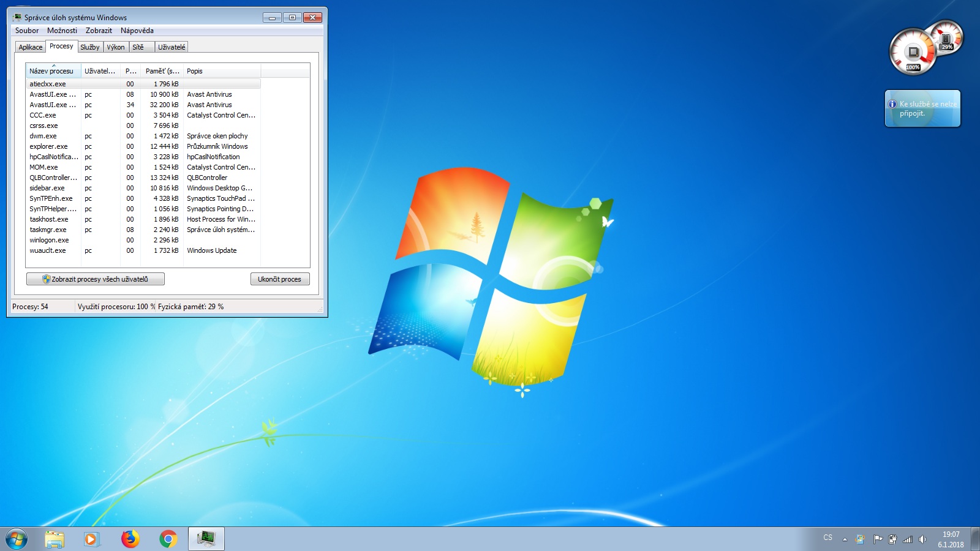
Task: Select the taskhost.exe process
Action: [x=143, y=219]
